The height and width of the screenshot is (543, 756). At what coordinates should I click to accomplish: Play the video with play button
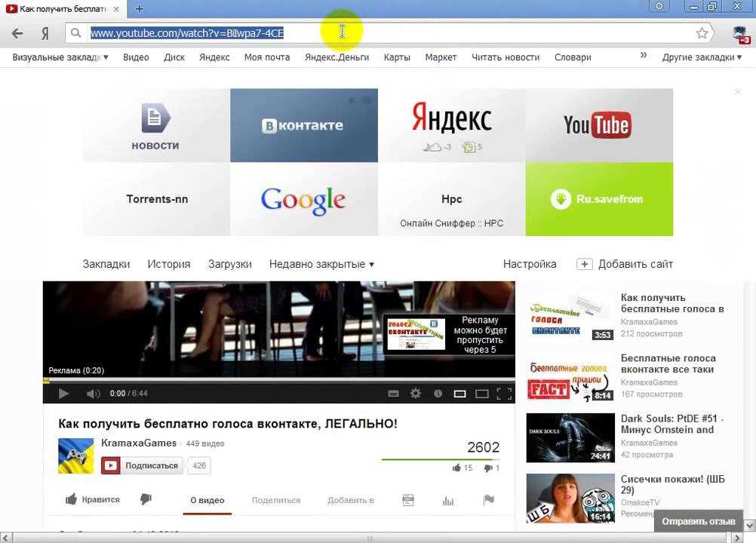(x=63, y=394)
